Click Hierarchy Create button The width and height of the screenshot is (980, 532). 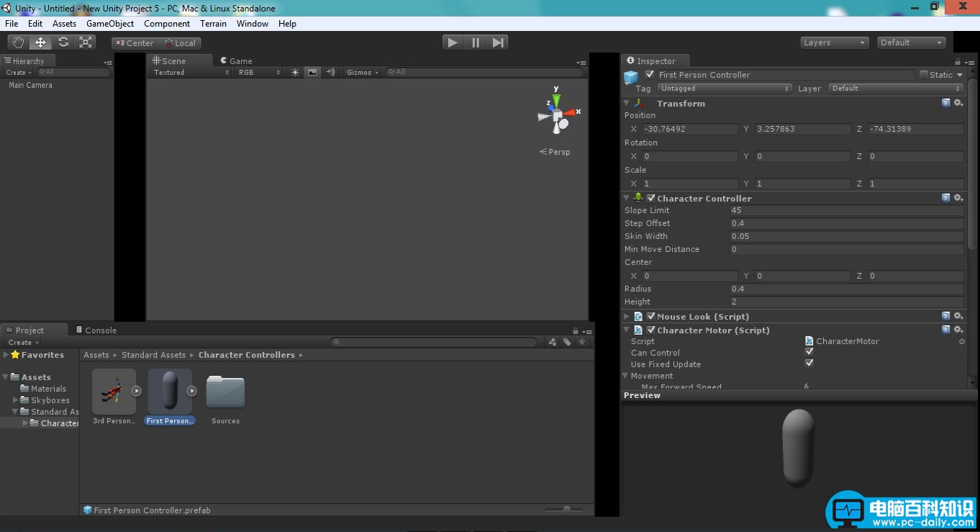point(19,72)
